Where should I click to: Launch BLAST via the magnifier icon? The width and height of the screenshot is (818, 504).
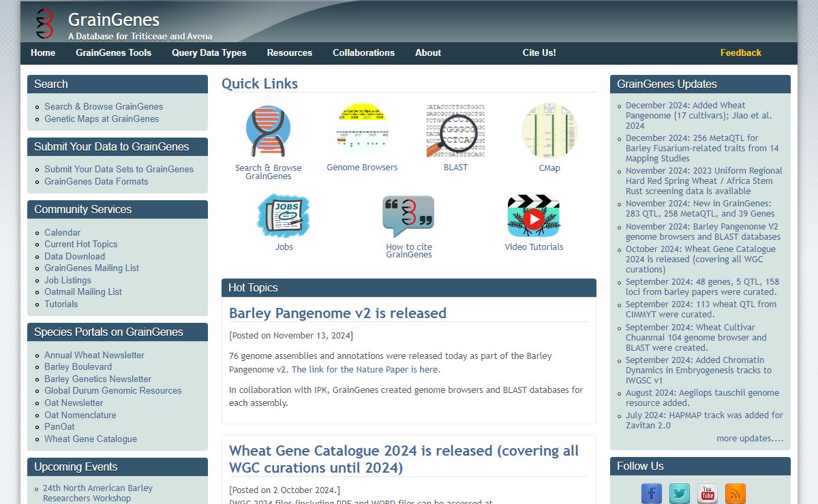click(455, 131)
